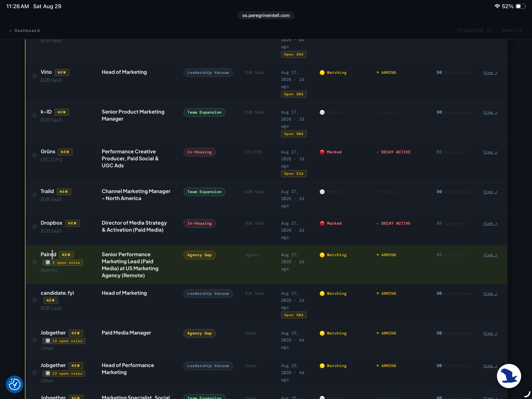
Task: Select 'Channel Marketing Manager – North America' title
Action: coord(136,195)
